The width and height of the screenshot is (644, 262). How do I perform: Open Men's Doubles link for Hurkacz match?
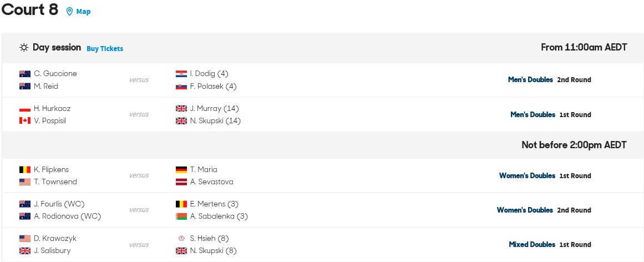533,115
